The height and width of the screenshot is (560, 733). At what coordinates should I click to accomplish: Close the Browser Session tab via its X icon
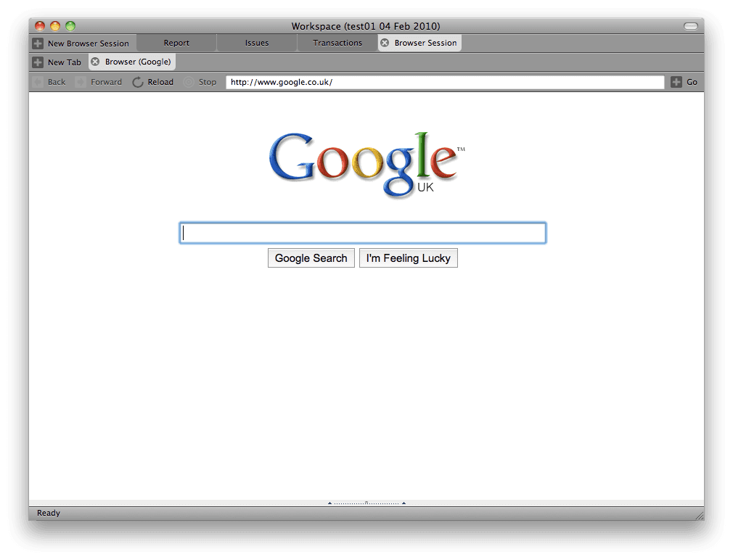(384, 43)
